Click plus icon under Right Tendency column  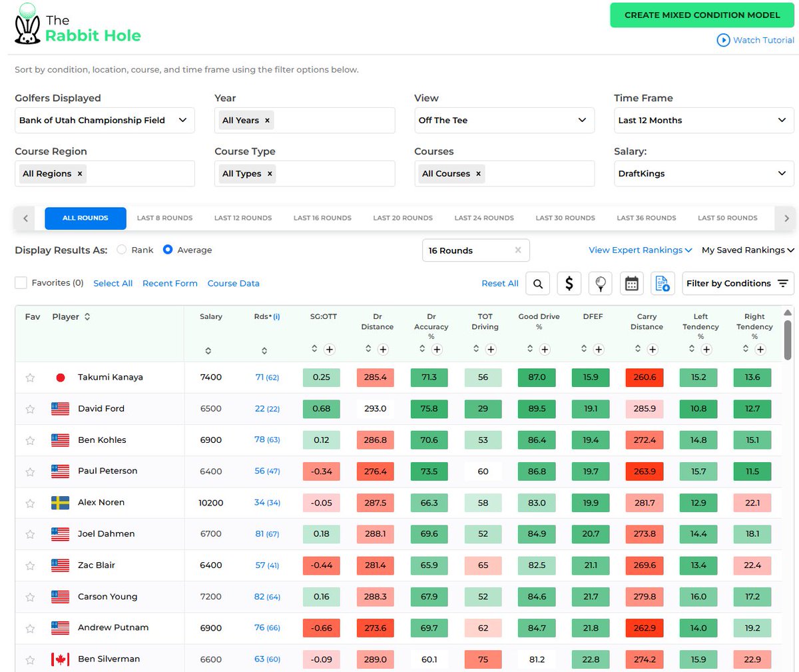tap(760, 349)
